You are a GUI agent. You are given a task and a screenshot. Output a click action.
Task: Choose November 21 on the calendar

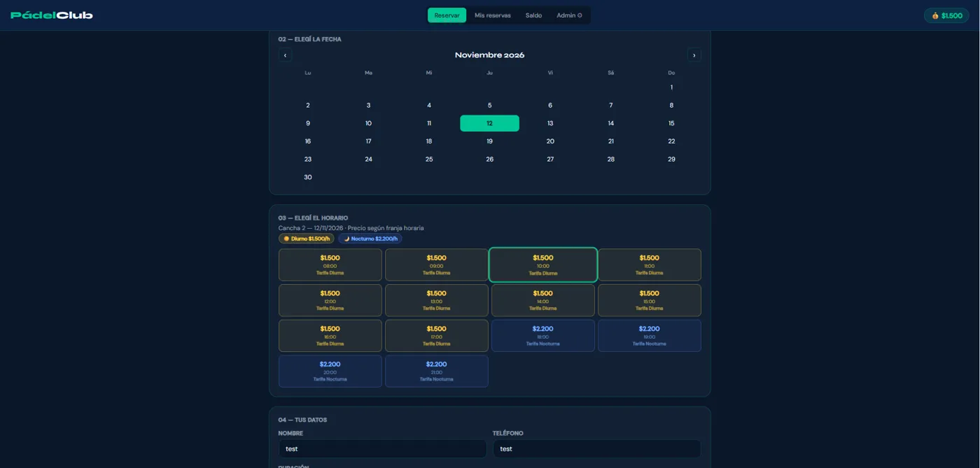(x=611, y=141)
